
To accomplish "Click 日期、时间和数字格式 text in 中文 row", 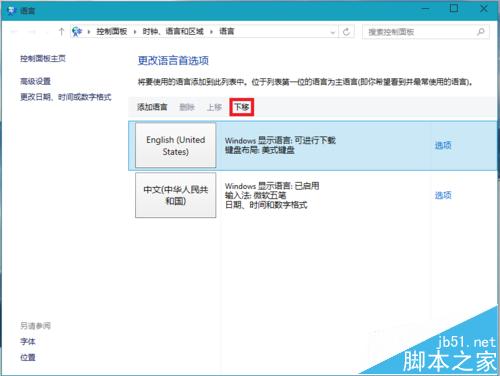I will point(266,205).
